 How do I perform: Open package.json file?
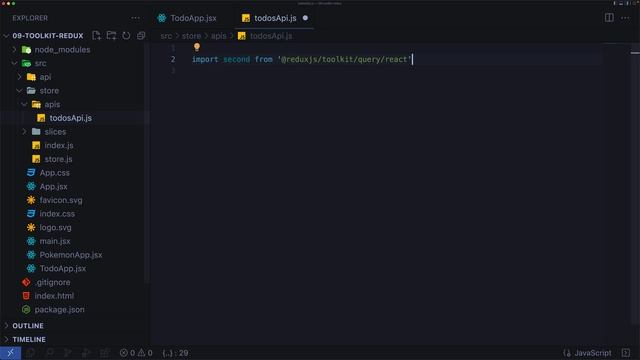(59, 309)
